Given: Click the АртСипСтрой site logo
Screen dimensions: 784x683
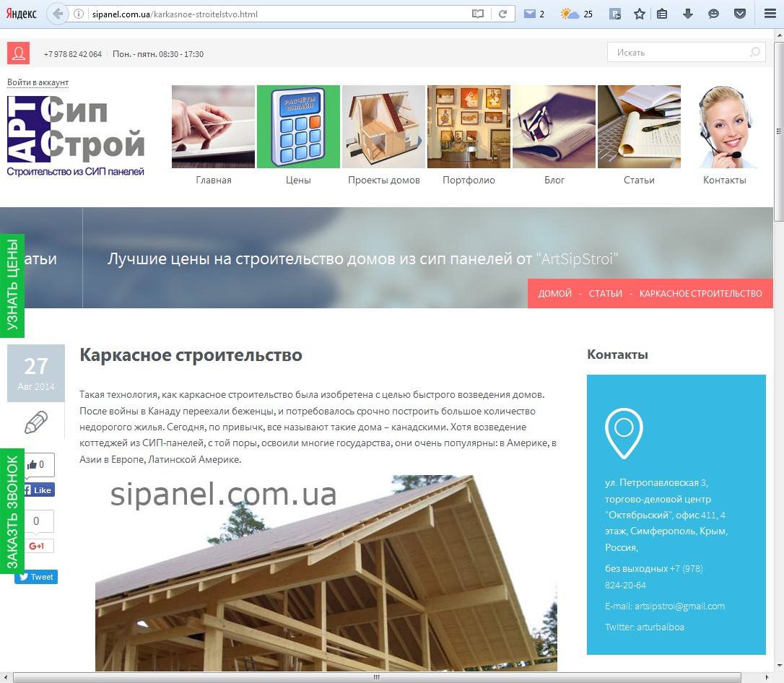Looking at the screenshot, I should click(76, 136).
